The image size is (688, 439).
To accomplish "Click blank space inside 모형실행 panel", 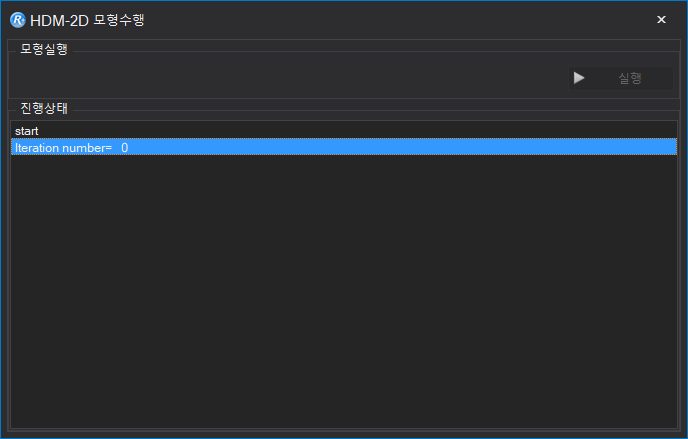I will click(x=285, y=77).
